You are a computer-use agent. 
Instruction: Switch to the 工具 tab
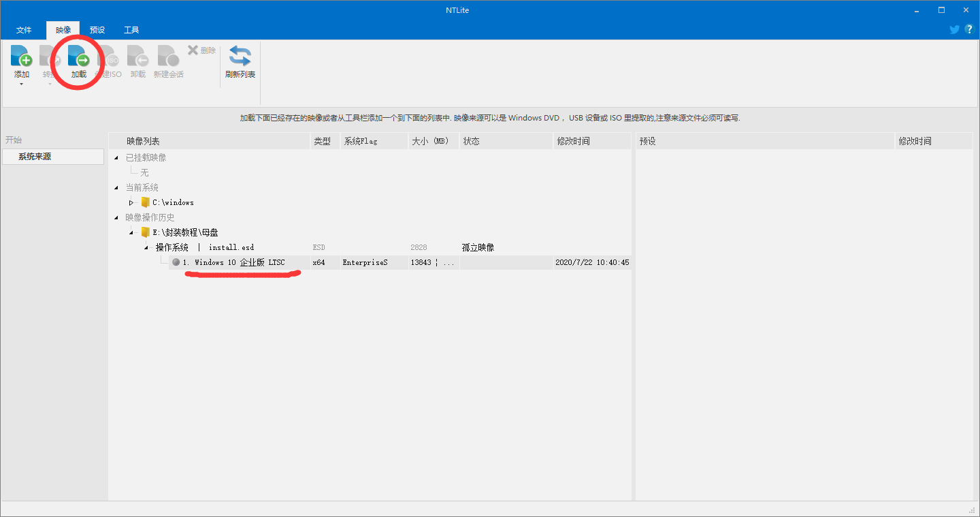click(131, 30)
